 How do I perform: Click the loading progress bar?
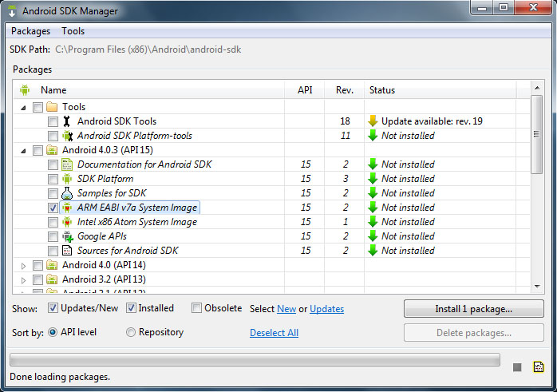255,359
